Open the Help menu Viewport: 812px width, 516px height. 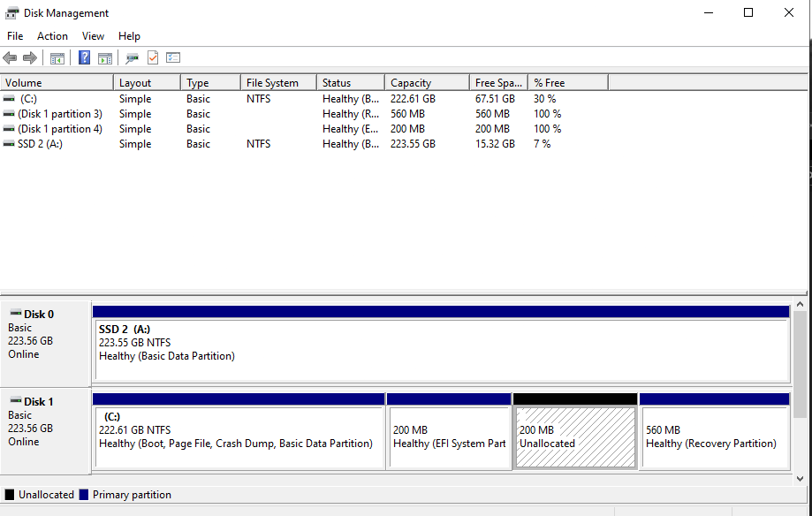click(x=129, y=35)
